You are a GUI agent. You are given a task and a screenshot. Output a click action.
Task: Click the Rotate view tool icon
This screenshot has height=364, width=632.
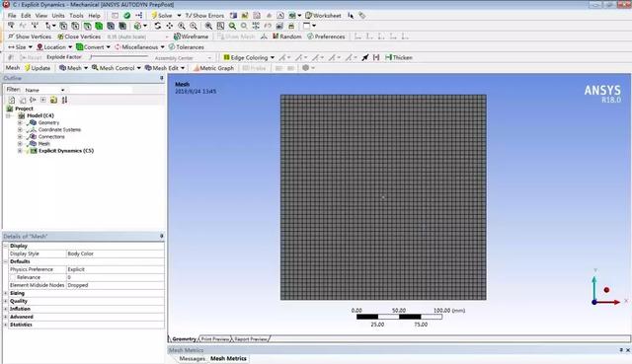point(158,26)
